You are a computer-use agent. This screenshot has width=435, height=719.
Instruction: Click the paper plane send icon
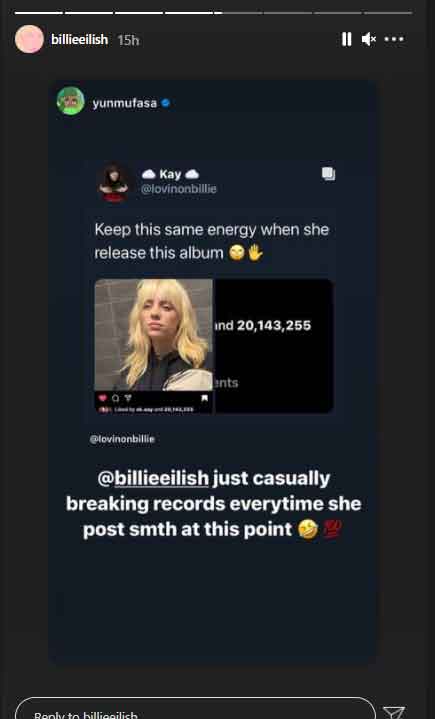(394, 712)
